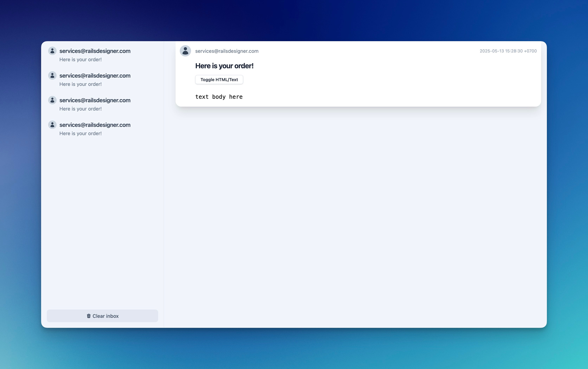Click the large sender avatar in the open email
Screen dimensions: 588x369
(x=185, y=51)
